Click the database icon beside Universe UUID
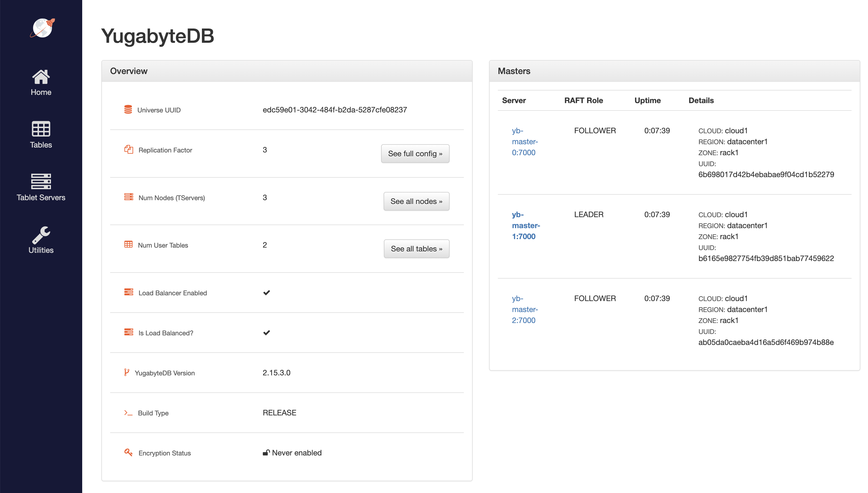The width and height of the screenshot is (868, 493). tap(129, 109)
